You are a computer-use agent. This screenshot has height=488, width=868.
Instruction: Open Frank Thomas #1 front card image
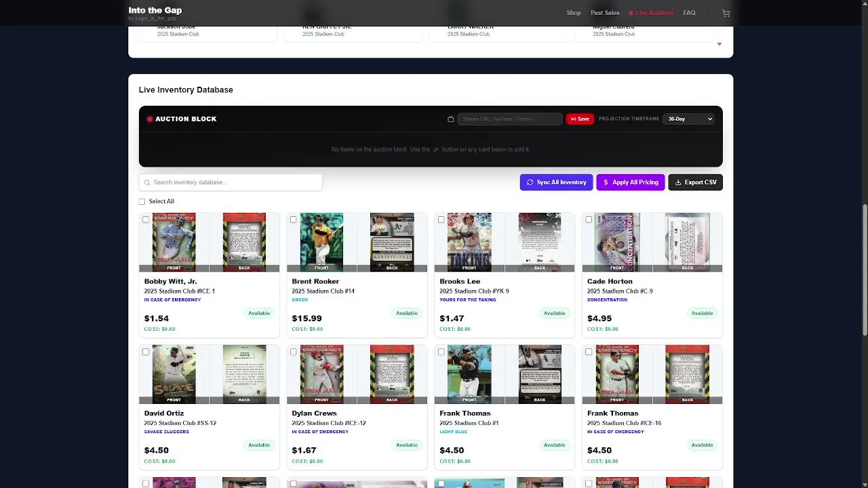[x=469, y=374]
